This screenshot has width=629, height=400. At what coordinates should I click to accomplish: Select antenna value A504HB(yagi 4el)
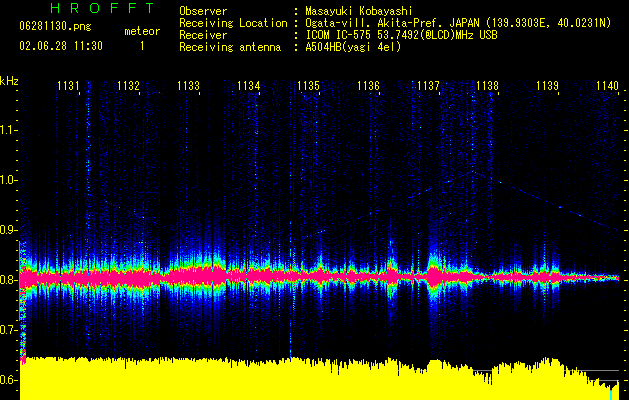353,47
